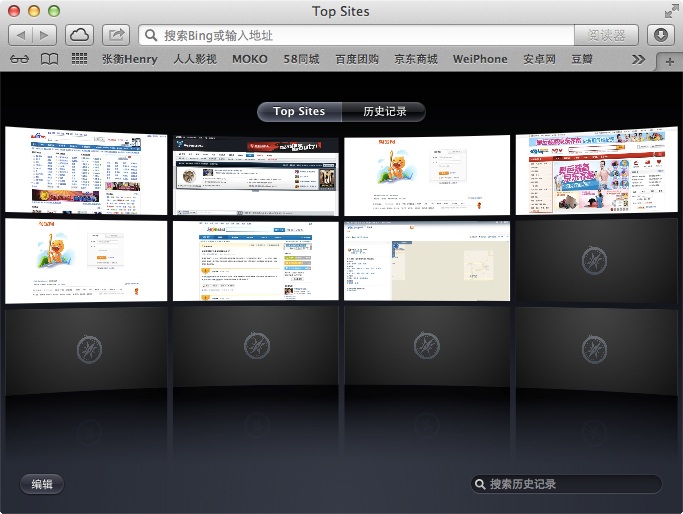Enter full screen with corner arrows
Viewport: 683px width, 514px height.
tap(670, 11)
